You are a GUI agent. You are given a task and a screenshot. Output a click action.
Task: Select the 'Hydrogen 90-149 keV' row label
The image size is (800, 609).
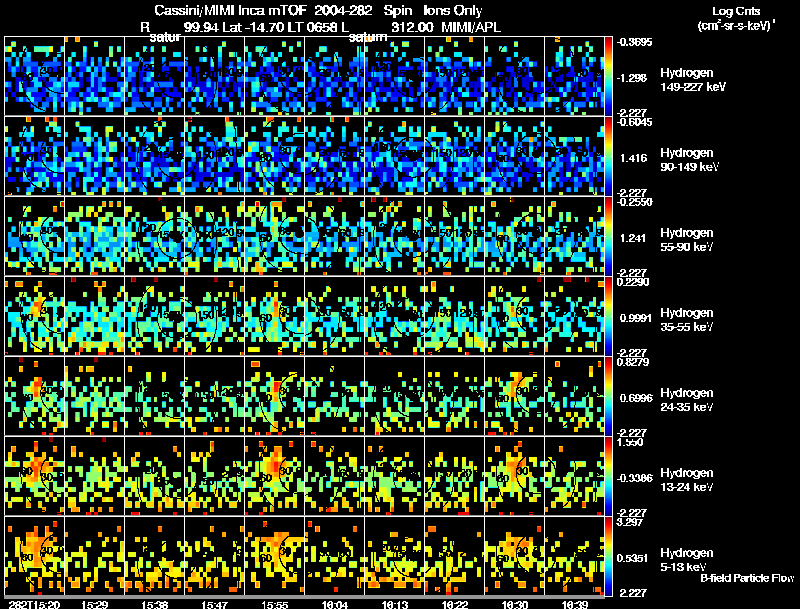point(689,160)
